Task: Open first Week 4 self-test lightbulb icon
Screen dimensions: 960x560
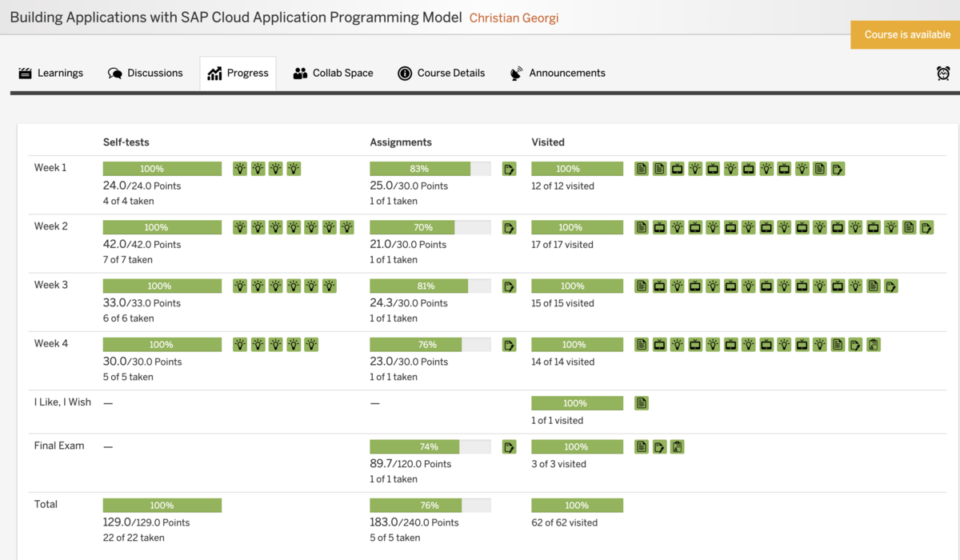Action: 240,345
